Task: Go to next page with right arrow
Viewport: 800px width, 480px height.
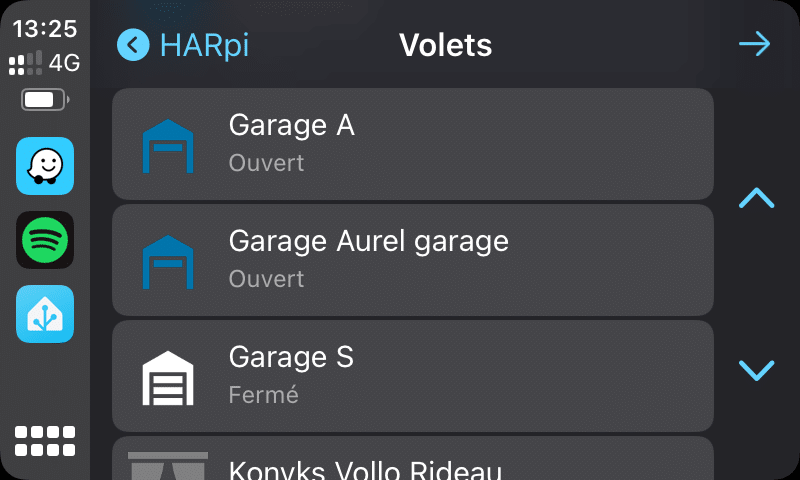Action: pos(755,44)
